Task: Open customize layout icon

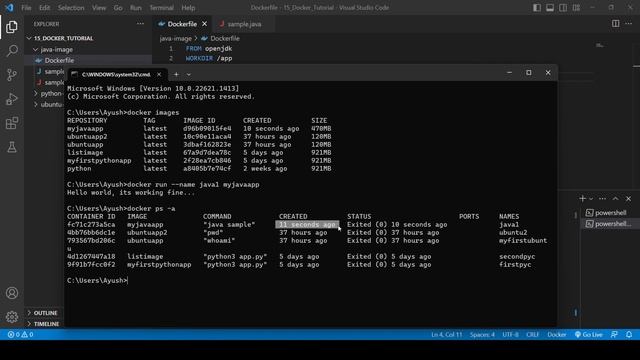Action: (x=576, y=7)
